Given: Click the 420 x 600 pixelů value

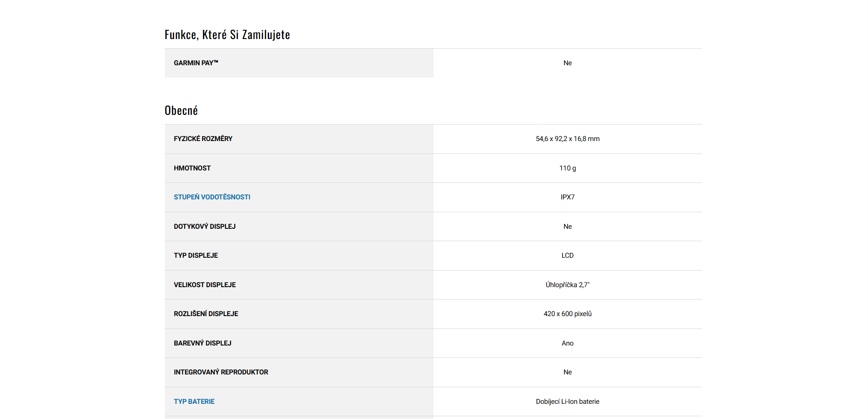Looking at the screenshot, I should coord(567,314).
